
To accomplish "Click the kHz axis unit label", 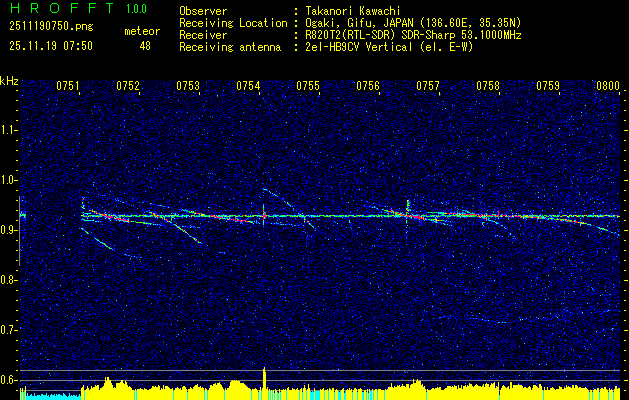I will 9,81.
